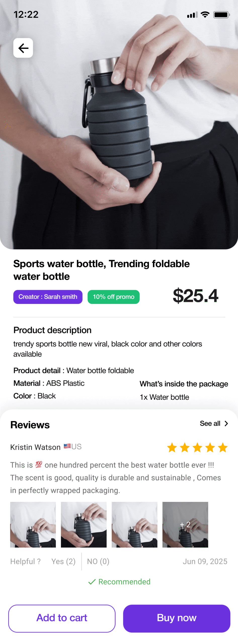Tap the Wi-Fi status icon
Screen dimensions: 238x644
tap(205, 15)
